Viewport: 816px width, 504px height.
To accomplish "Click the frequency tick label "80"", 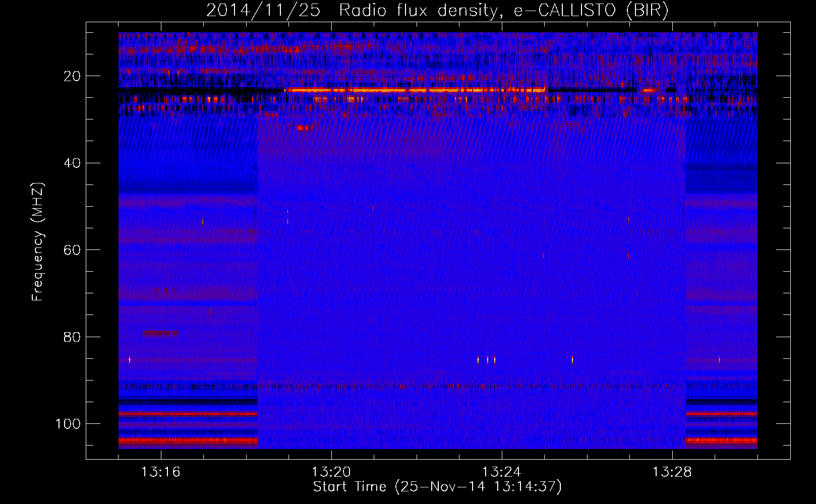I will [73, 337].
